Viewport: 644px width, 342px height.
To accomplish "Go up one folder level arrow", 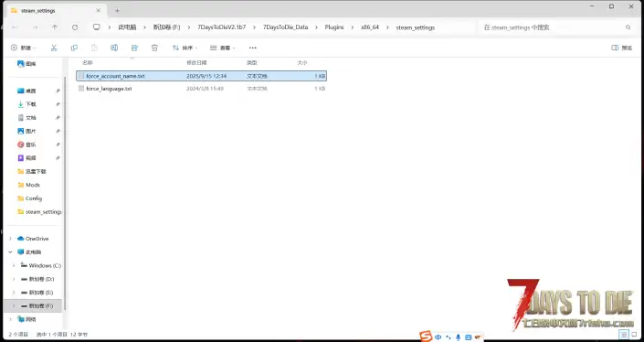I will (55, 27).
